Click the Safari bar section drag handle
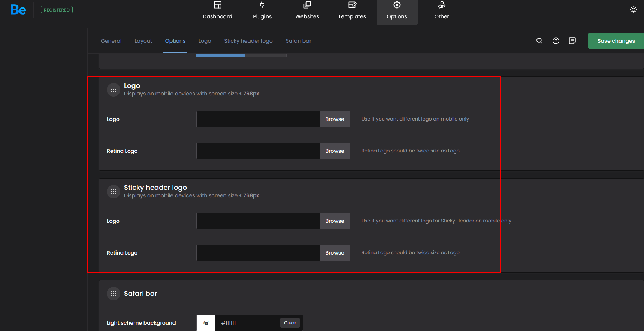 point(114,294)
